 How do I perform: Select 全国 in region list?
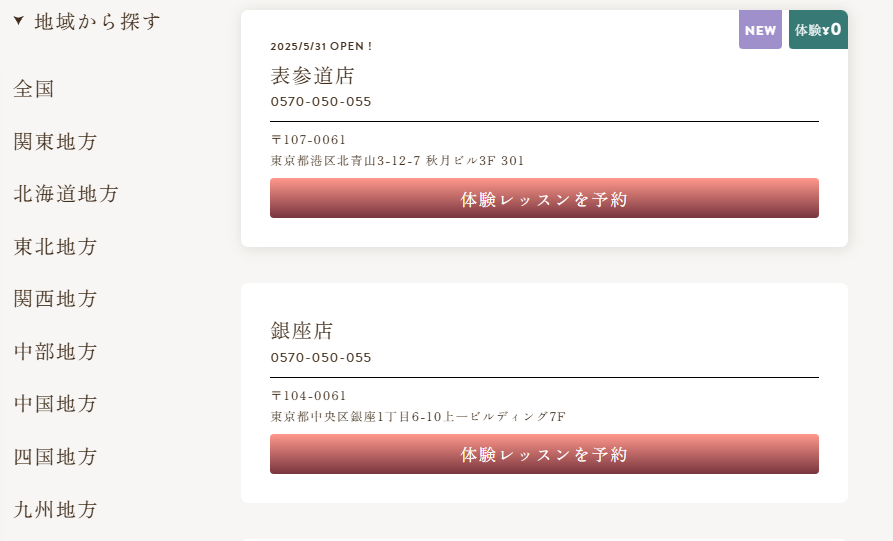click(34, 89)
